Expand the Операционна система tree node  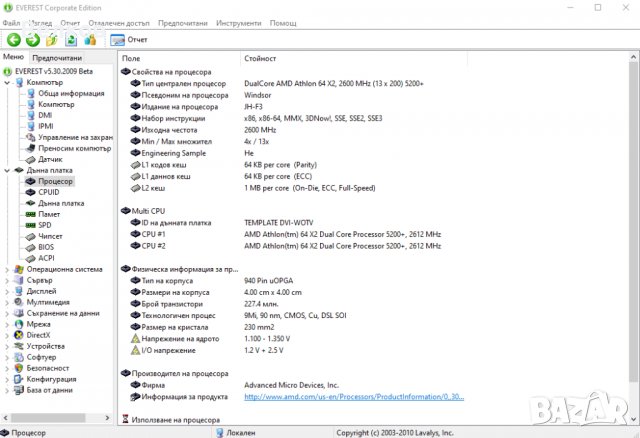click(x=6, y=269)
